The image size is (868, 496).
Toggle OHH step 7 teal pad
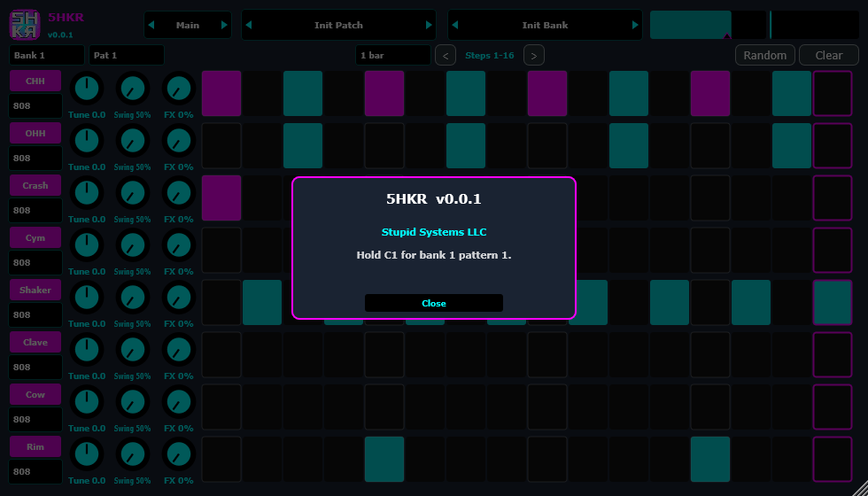[466, 145]
